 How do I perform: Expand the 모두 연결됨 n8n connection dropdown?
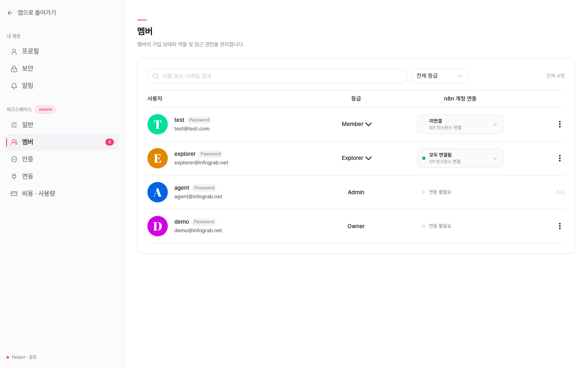click(x=460, y=158)
